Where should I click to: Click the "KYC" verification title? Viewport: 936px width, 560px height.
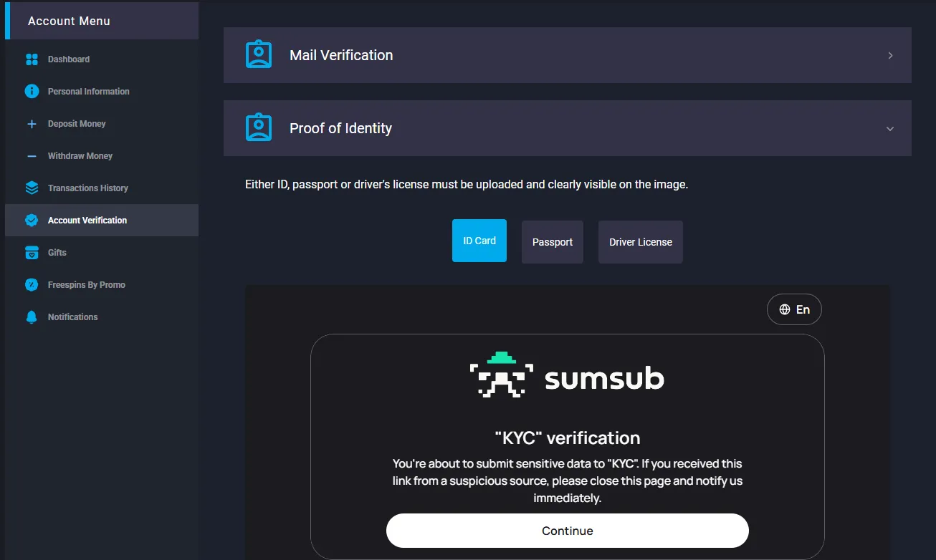click(568, 438)
